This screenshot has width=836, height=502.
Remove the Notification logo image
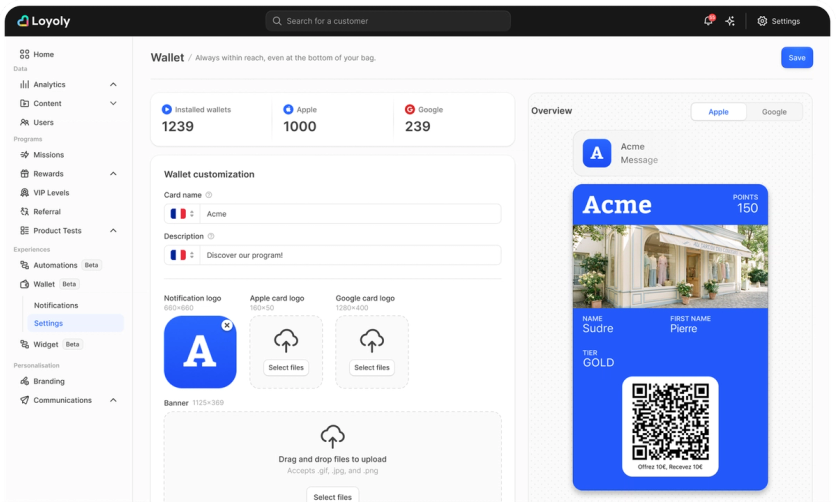click(x=227, y=325)
